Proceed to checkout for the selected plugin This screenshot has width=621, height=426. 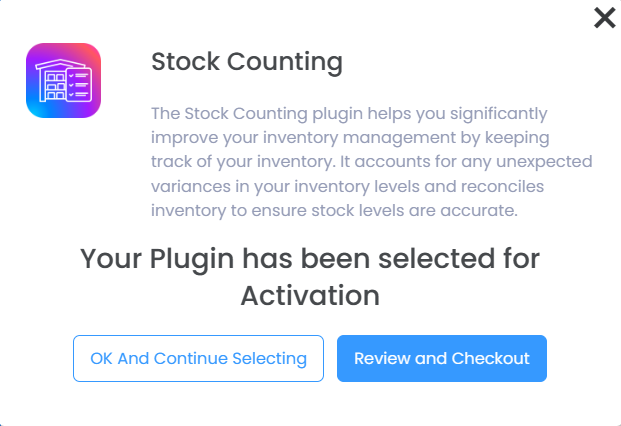click(x=441, y=358)
